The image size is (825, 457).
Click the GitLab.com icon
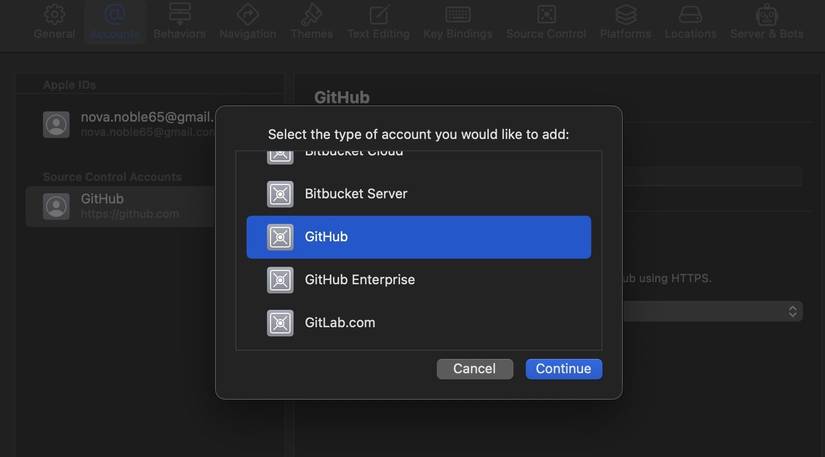tap(280, 323)
